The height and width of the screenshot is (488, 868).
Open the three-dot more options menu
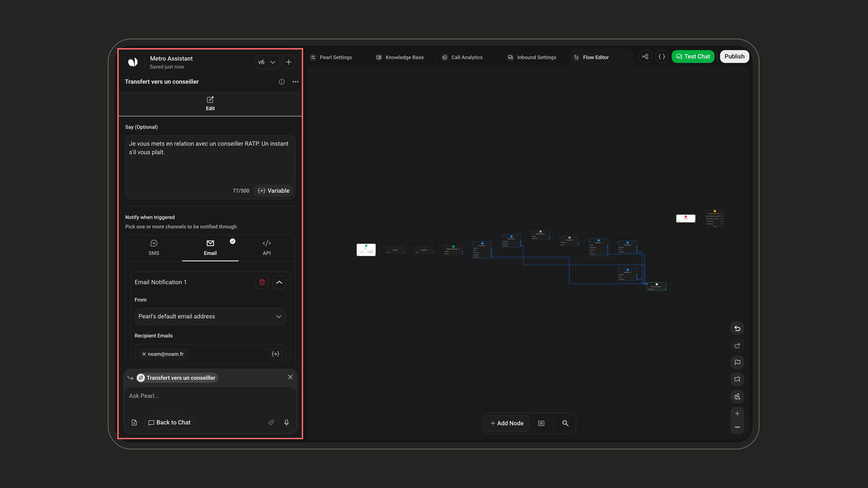click(295, 82)
